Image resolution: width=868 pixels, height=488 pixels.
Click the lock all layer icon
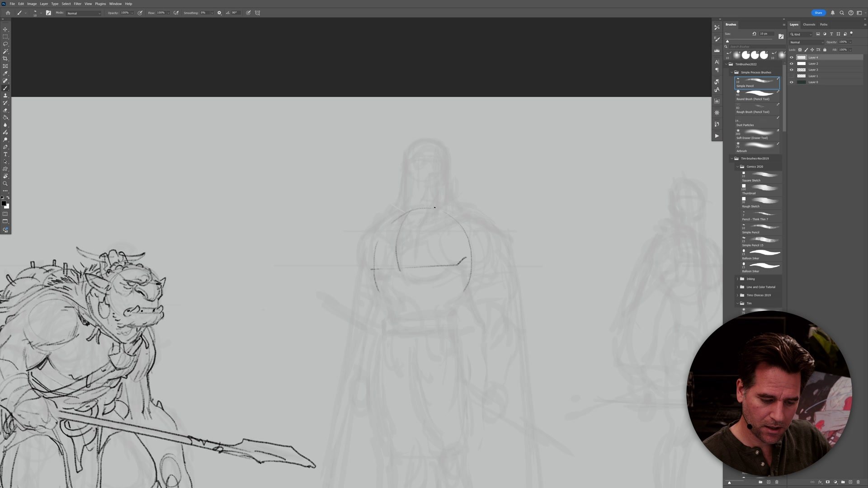825,50
